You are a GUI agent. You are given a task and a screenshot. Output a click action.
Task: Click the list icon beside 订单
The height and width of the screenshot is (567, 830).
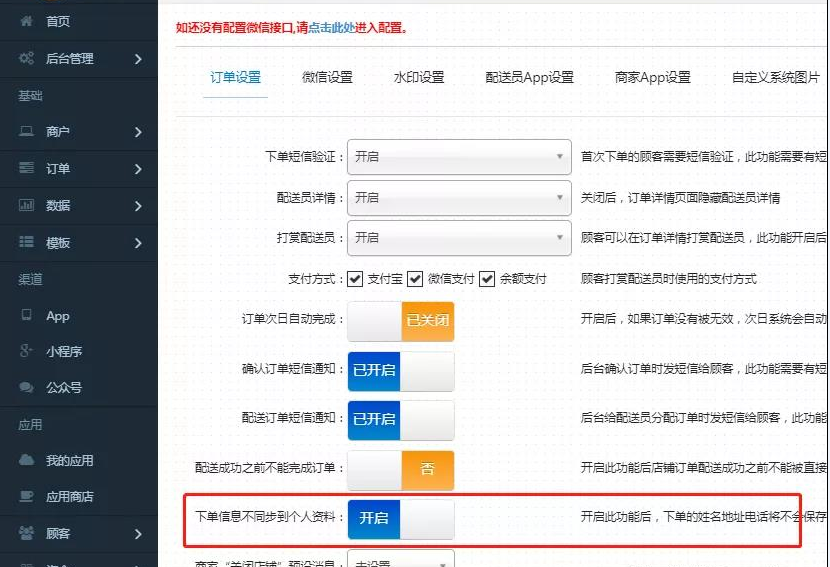(26, 168)
